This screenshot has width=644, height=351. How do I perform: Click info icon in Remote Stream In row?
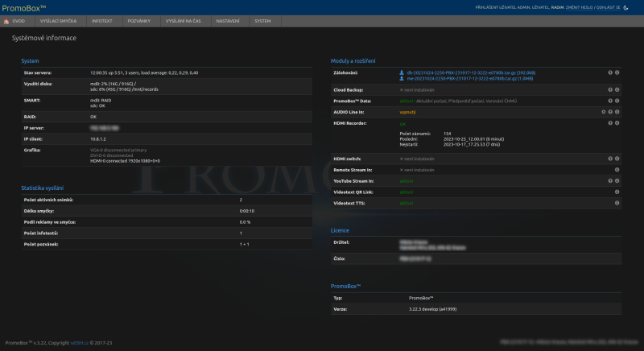tap(617, 170)
